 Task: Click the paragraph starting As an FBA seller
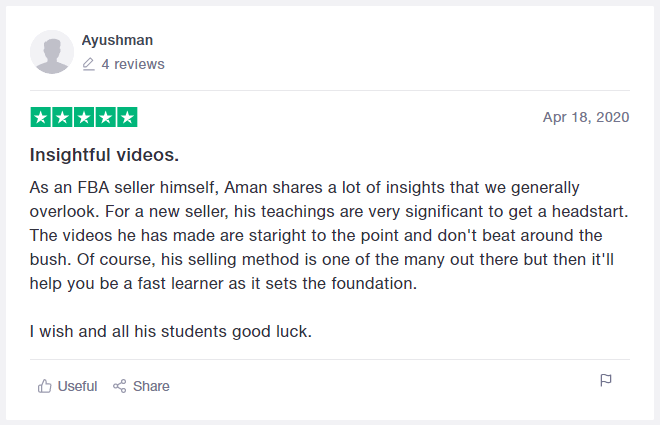point(329,235)
